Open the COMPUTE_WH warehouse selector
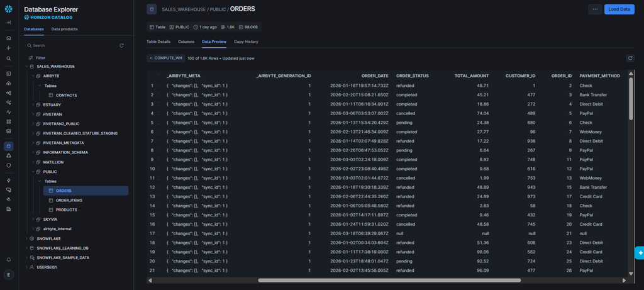Viewport: 644px width, 290px height. pos(166,59)
